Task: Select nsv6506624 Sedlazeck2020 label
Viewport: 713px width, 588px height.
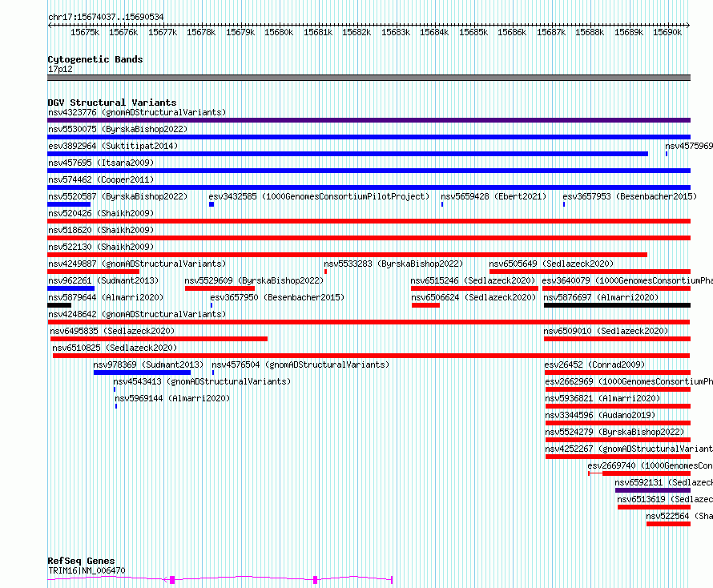Action: point(473,297)
